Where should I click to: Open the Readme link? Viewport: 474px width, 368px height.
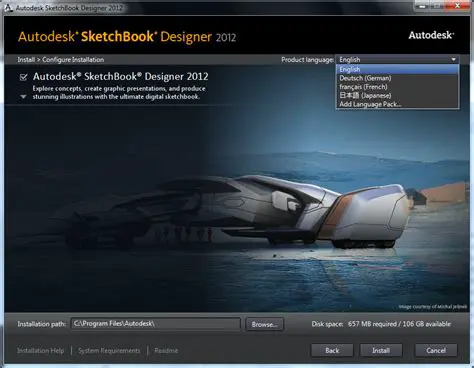click(x=166, y=351)
